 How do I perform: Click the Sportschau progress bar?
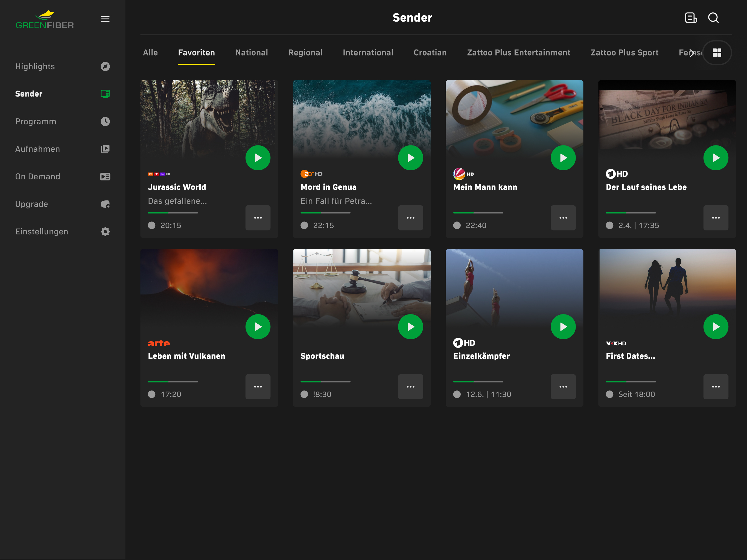click(326, 382)
